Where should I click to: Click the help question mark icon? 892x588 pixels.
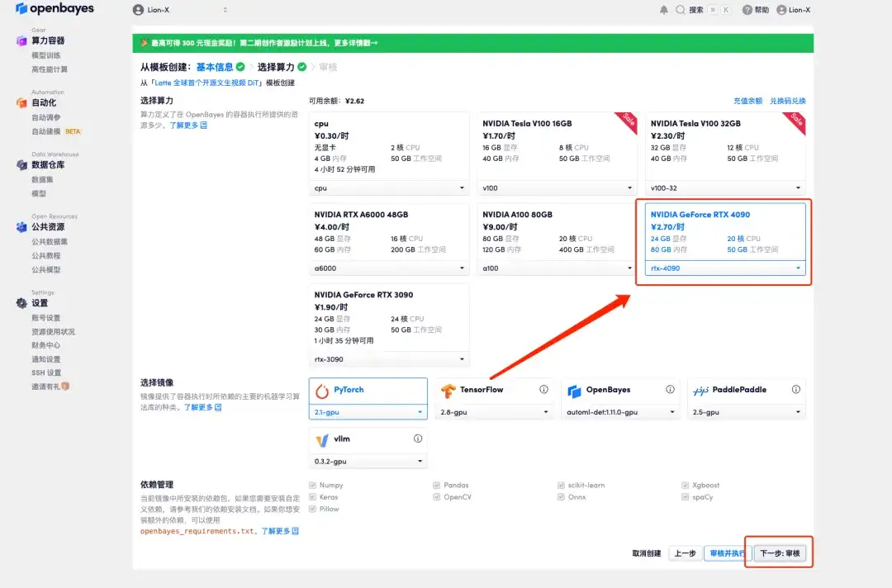[747, 10]
